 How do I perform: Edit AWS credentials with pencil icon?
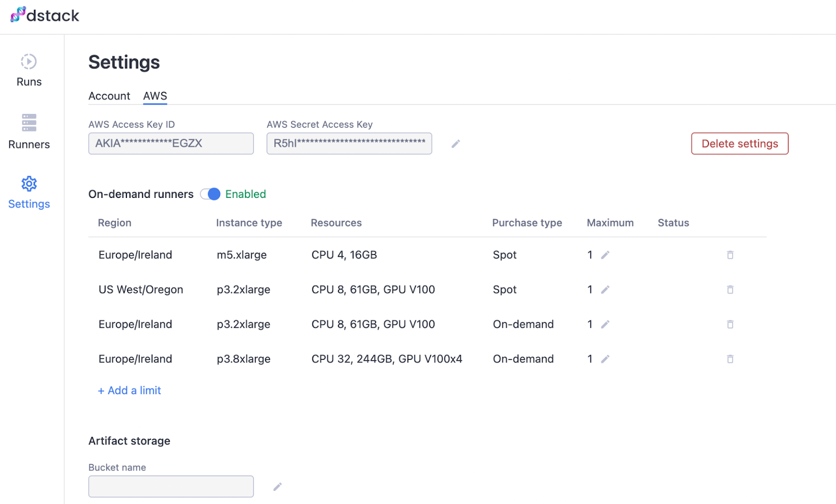(456, 144)
